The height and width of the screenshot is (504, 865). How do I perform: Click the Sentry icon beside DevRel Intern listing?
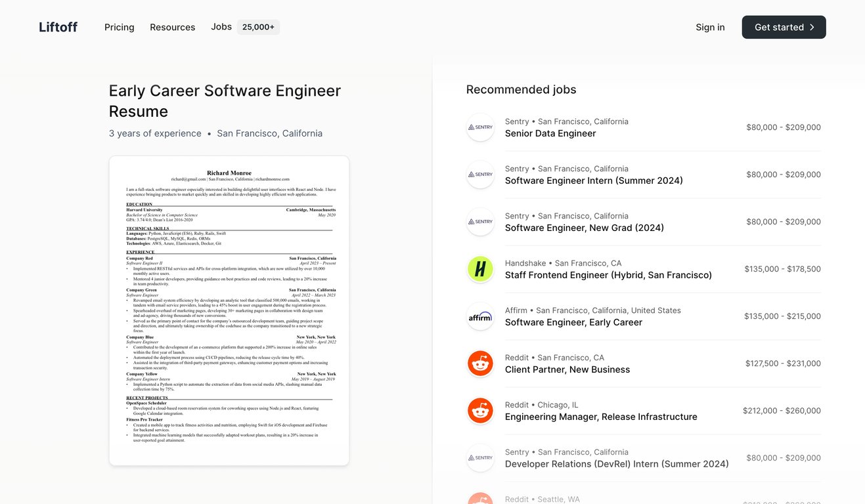pos(480,458)
